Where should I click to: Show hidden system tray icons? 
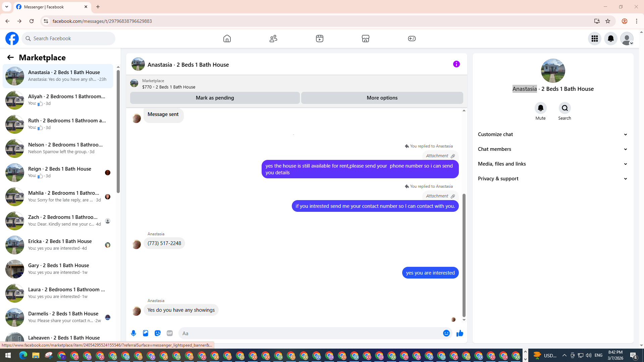[564, 355]
